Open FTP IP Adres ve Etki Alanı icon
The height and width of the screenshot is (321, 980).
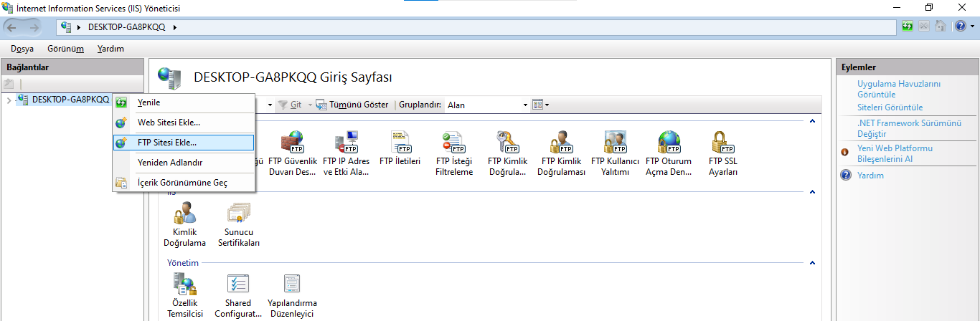coord(347,153)
